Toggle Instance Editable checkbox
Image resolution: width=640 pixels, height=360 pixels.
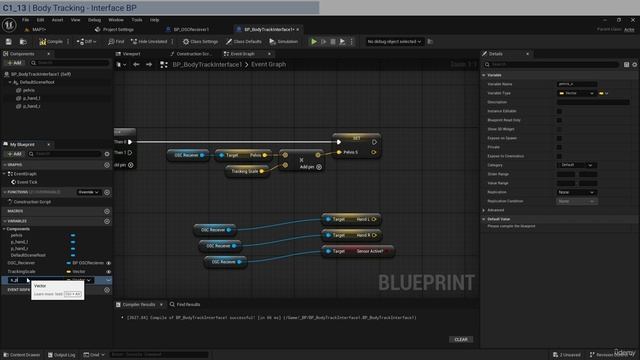[559, 111]
